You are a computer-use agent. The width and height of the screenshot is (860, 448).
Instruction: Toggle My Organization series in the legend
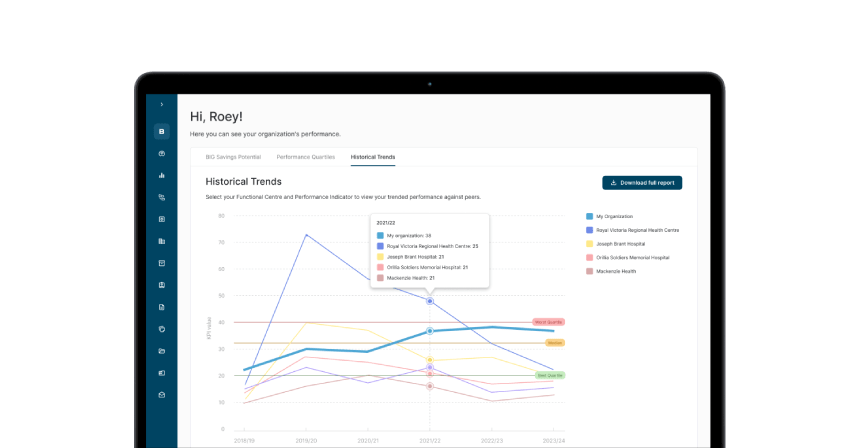614,216
